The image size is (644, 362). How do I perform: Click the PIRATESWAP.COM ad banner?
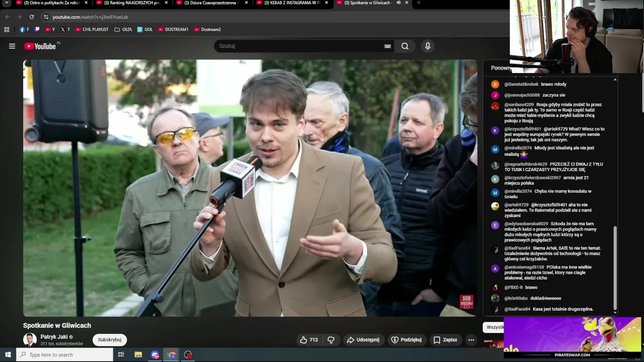pos(573,337)
